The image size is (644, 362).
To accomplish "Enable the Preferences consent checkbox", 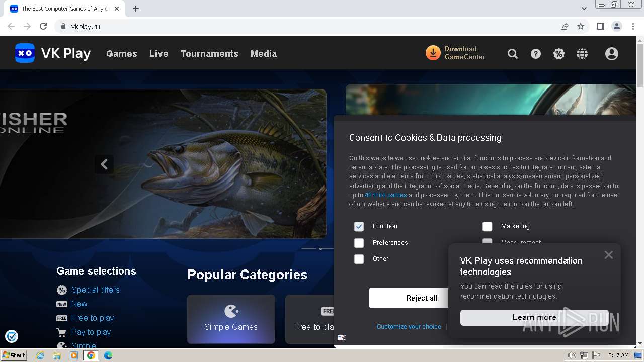I will 359,243.
